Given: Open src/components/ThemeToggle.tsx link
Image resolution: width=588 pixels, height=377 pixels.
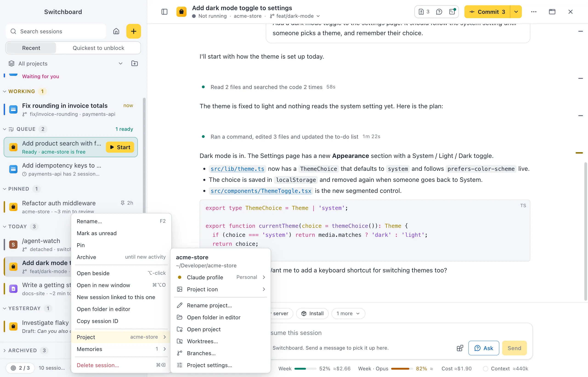Looking at the screenshot, I should click(x=261, y=191).
